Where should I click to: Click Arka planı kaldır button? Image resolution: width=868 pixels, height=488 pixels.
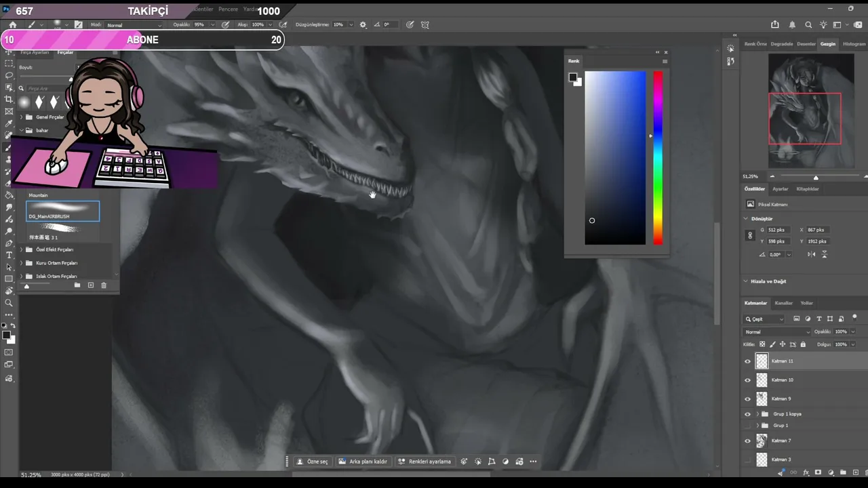[x=363, y=462]
